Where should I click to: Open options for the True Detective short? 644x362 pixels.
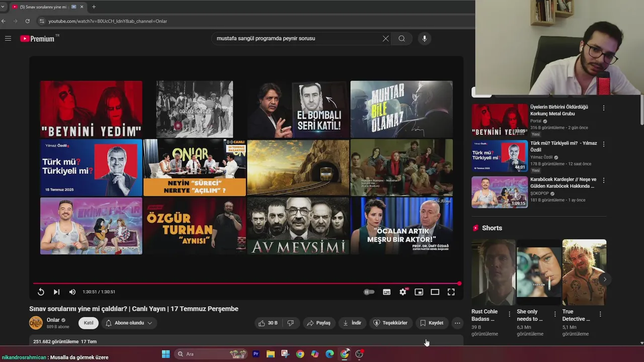pyautogui.click(x=600, y=314)
